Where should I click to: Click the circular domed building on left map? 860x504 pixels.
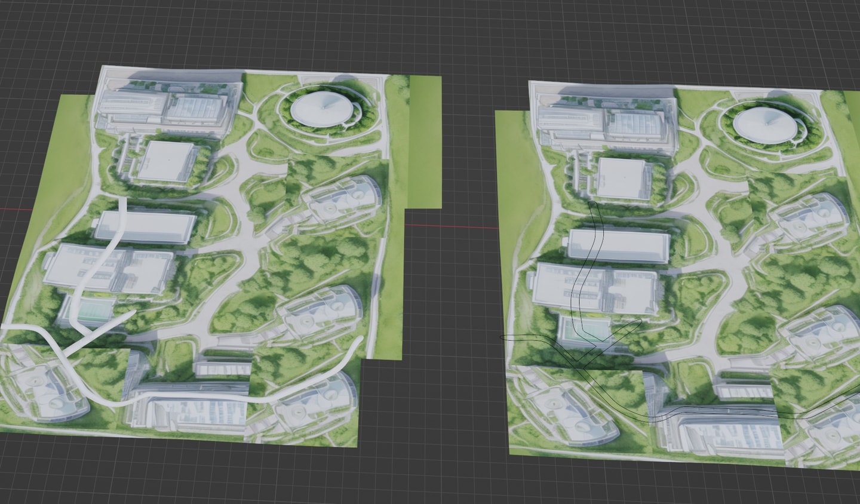(x=323, y=110)
